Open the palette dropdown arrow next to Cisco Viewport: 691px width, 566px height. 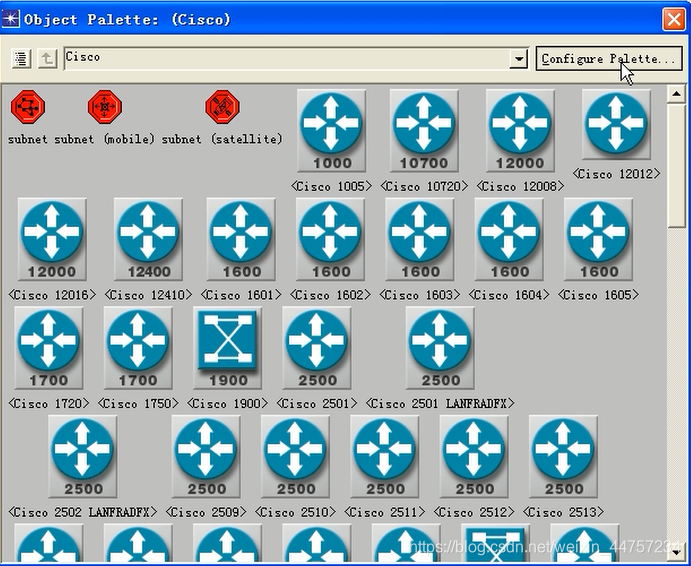519,59
